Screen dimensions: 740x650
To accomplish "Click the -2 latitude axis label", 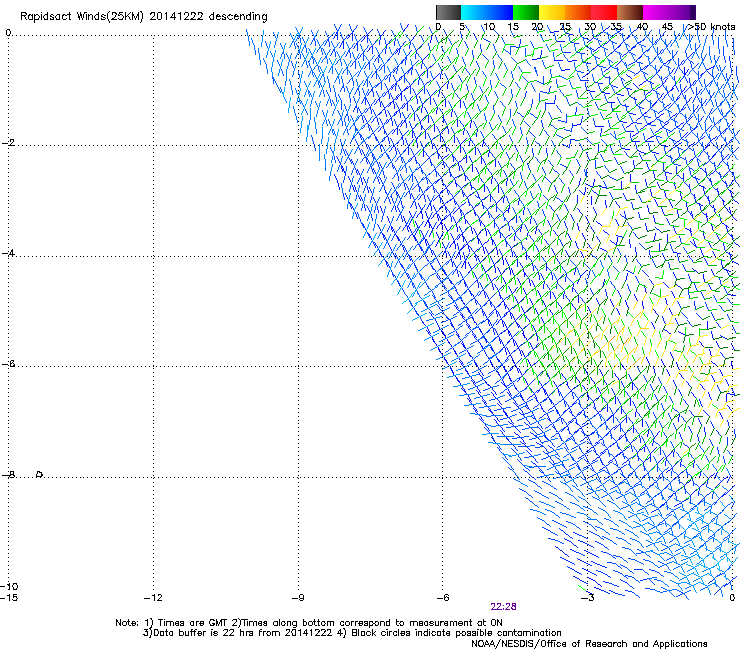I will (8, 143).
